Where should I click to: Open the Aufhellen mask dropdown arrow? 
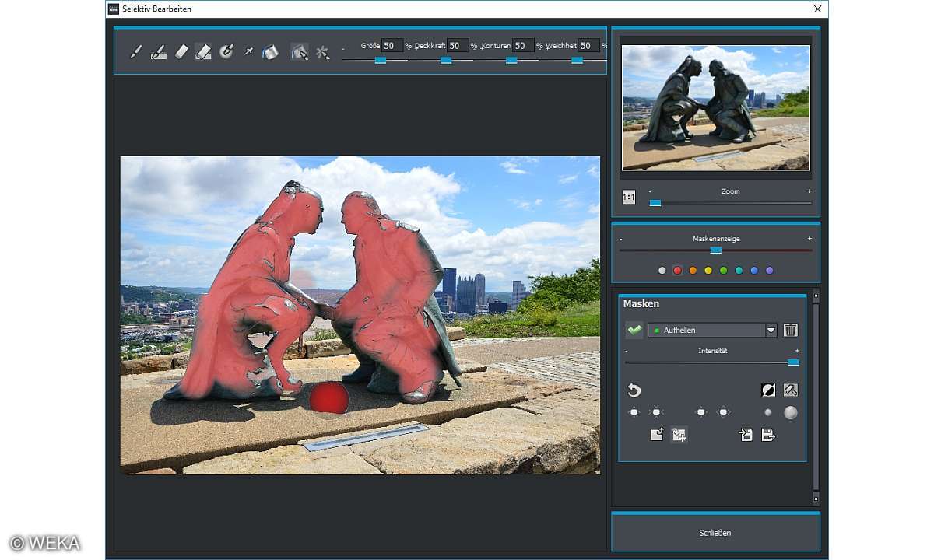click(771, 330)
